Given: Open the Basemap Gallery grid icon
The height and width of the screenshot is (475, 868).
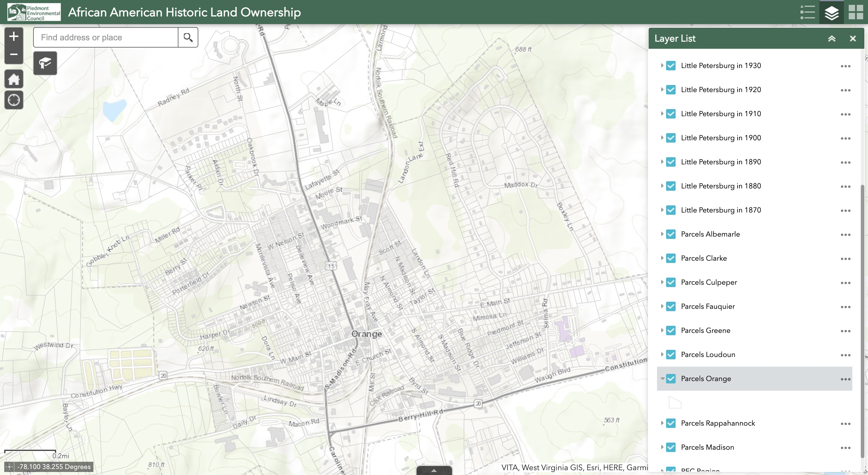Looking at the screenshot, I should coord(856,12).
